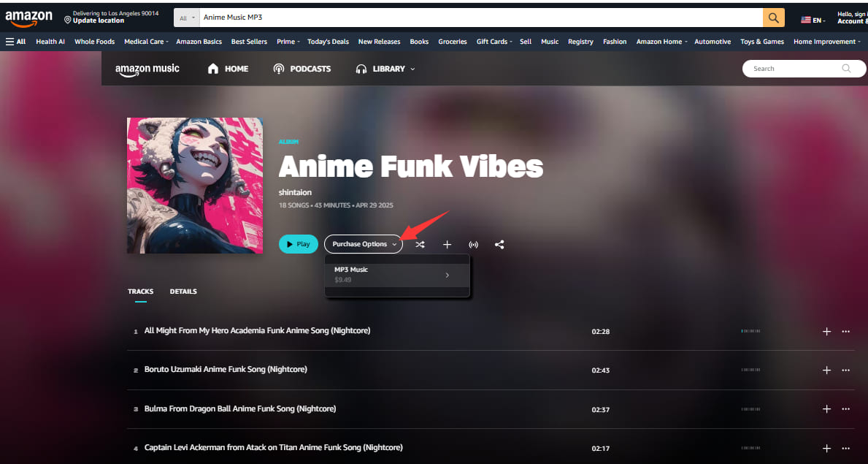This screenshot has width=868, height=464.
Task: Add album to library plus icon
Action: click(448, 245)
